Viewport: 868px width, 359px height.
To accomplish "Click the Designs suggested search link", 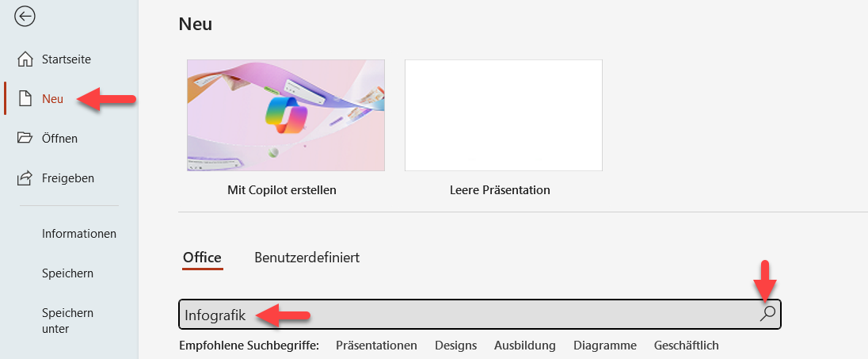I will coord(455,346).
